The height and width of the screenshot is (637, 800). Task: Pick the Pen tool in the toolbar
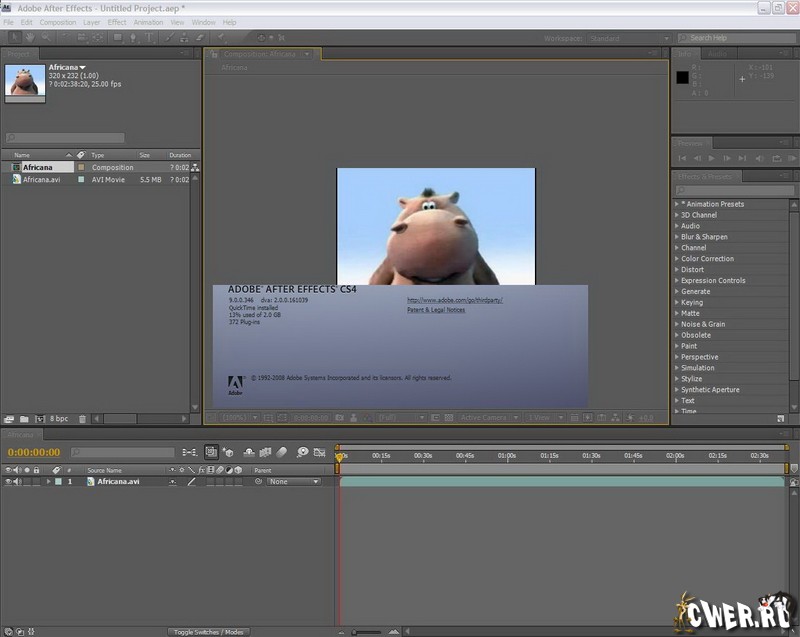pyautogui.click(x=134, y=38)
